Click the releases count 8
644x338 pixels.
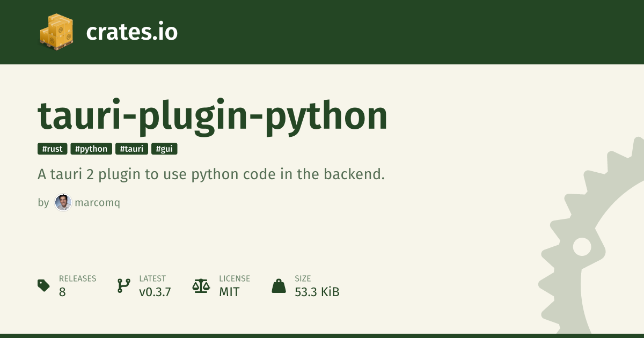tap(62, 292)
